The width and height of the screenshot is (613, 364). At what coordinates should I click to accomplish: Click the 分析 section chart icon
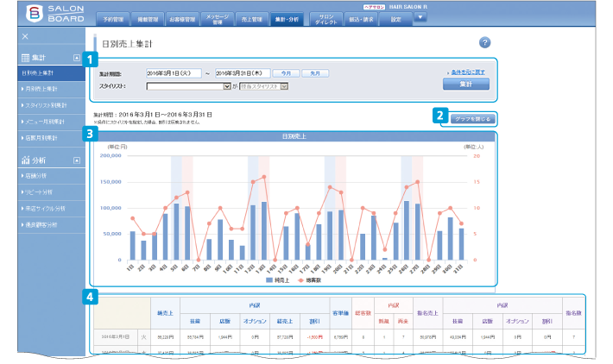point(26,160)
